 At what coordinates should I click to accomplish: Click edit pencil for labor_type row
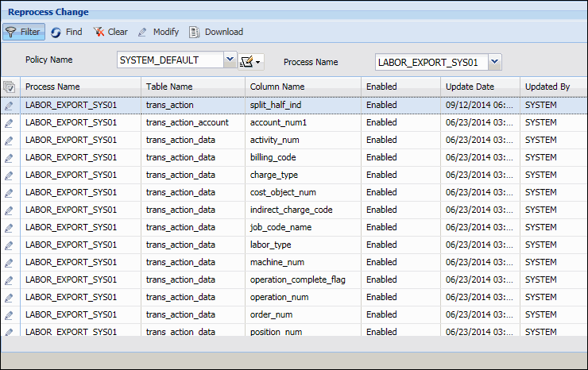(10, 245)
